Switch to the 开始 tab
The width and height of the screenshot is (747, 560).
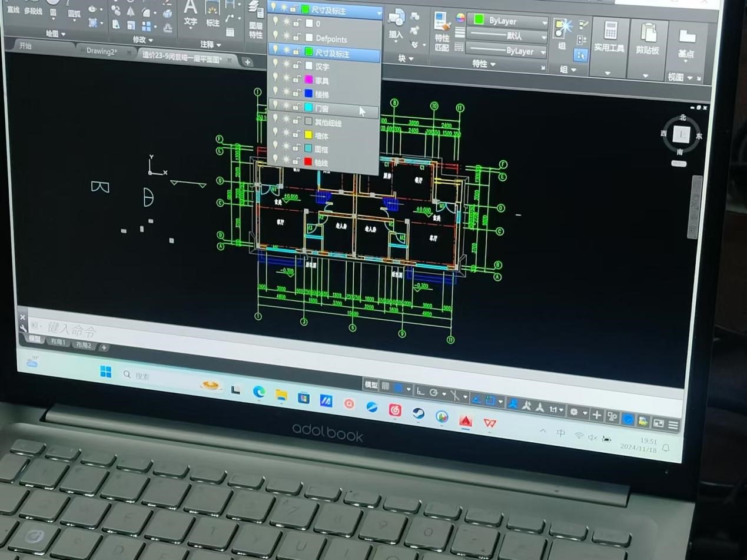pyautogui.click(x=25, y=45)
